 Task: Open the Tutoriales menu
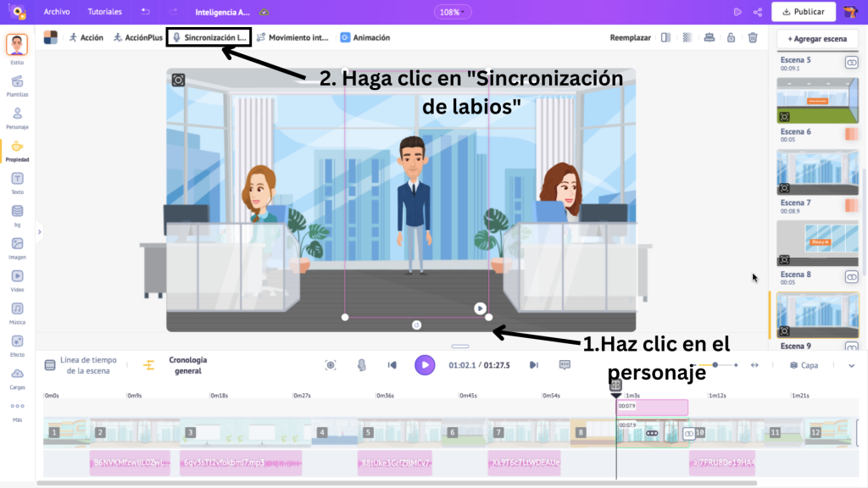click(104, 12)
